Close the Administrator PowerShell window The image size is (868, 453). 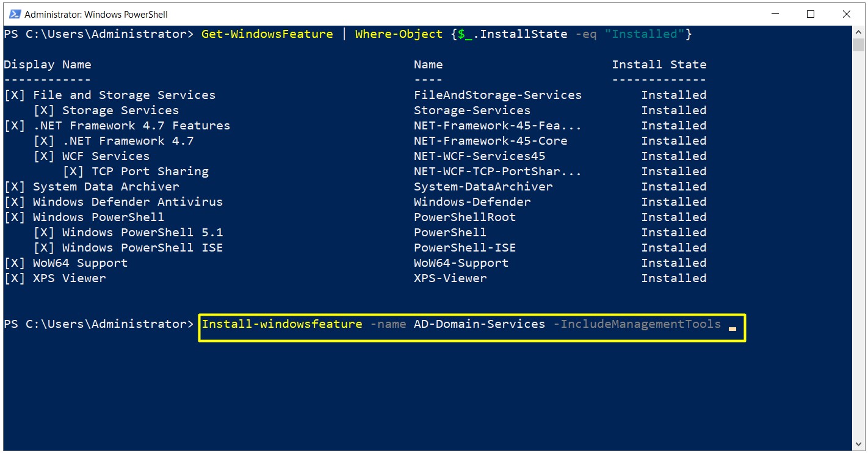846,14
